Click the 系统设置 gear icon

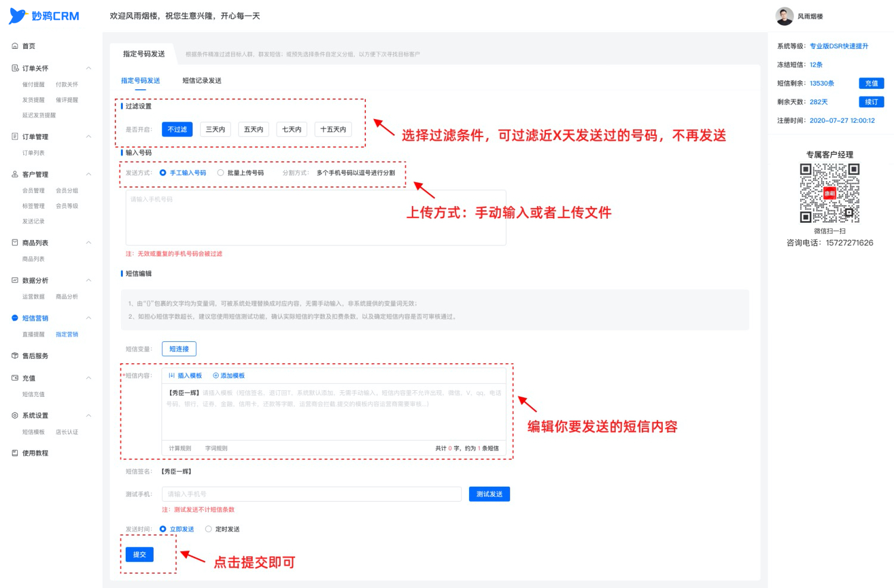click(15, 415)
